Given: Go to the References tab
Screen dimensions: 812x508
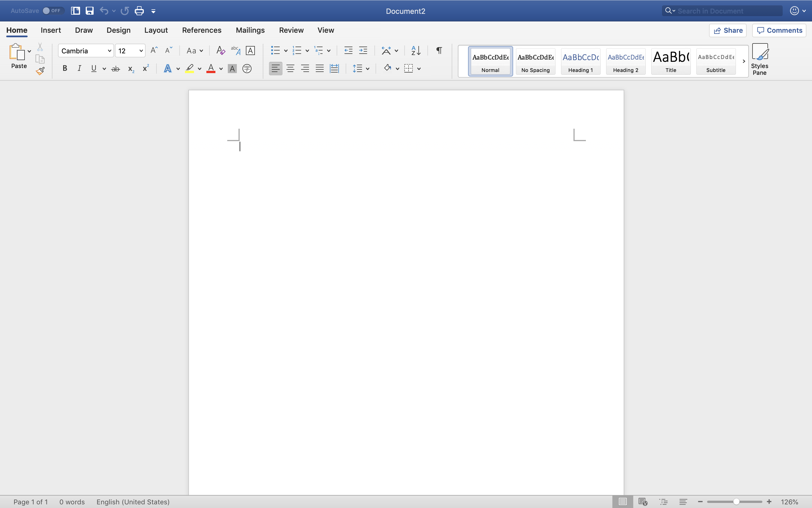Looking at the screenshot, I should (x=202, y=30).
